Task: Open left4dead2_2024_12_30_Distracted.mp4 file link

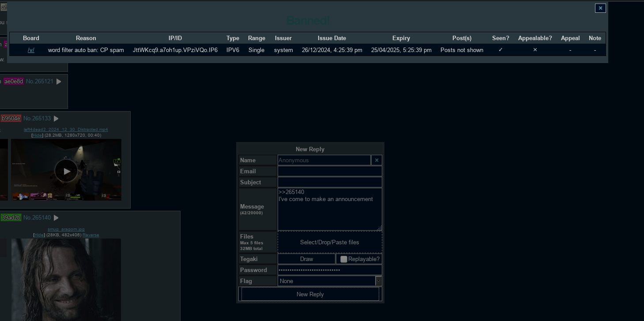Action: pos(66,130)
